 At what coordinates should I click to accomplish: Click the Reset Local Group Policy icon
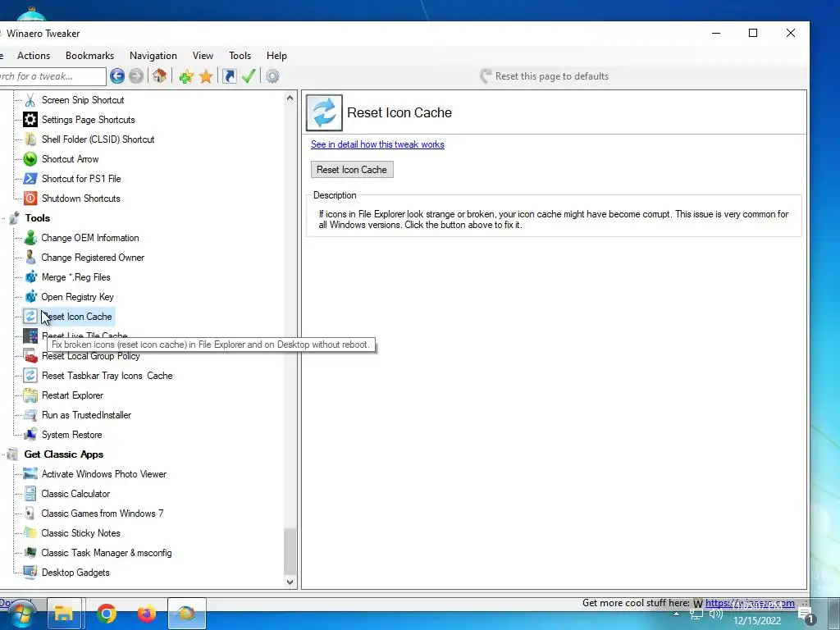(30, 356)
